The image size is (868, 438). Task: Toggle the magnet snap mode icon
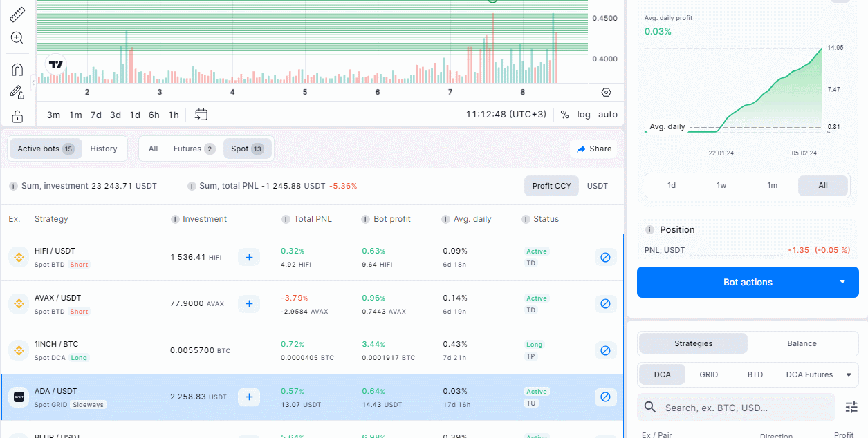tap(17, 69)
